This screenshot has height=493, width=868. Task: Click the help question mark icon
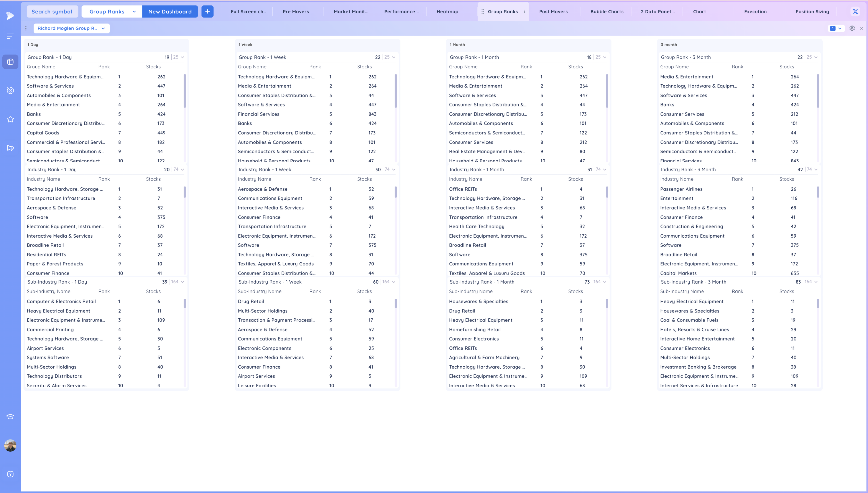click(10, 474)
